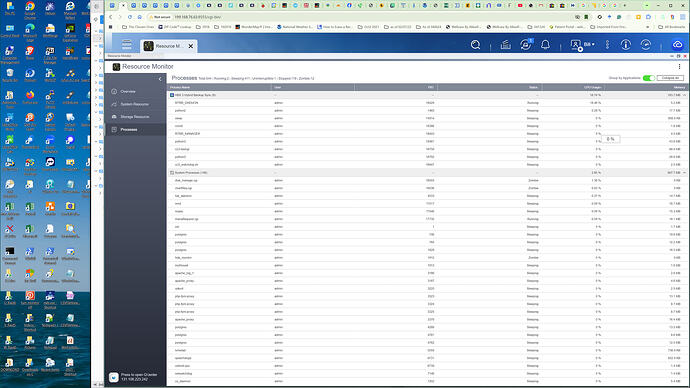The height and width of the screenshot is (388, 690).
Task: Select Storage Resource in the sidebar
Action: click(136, 117)
